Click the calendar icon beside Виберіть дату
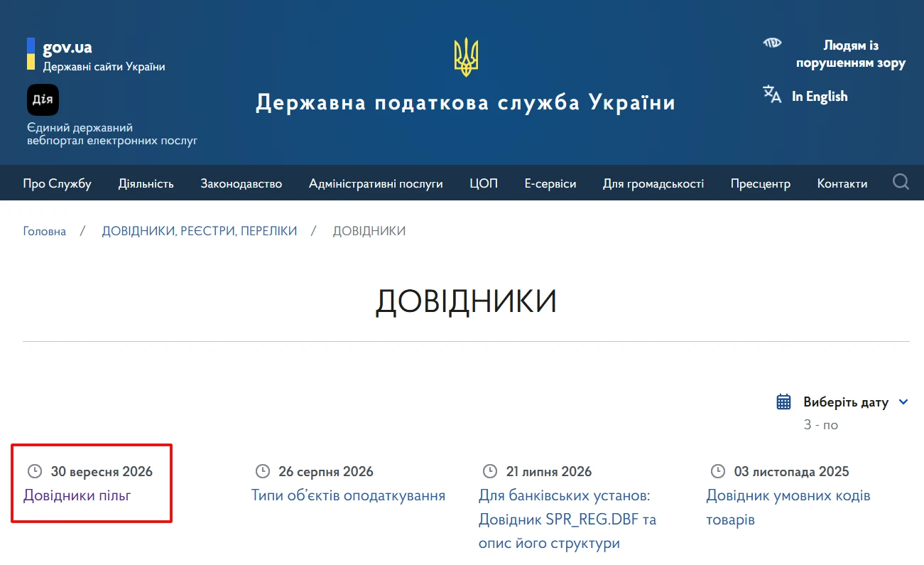This screenshot has width=924, height=565. [x=784, y=402]
